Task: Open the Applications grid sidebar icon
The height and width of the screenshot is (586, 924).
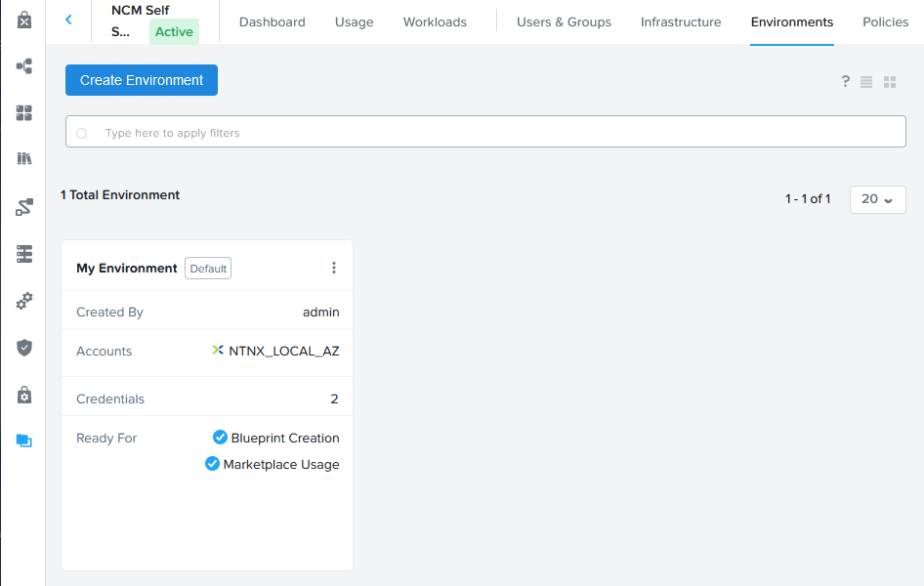Action: pos(23,112)
